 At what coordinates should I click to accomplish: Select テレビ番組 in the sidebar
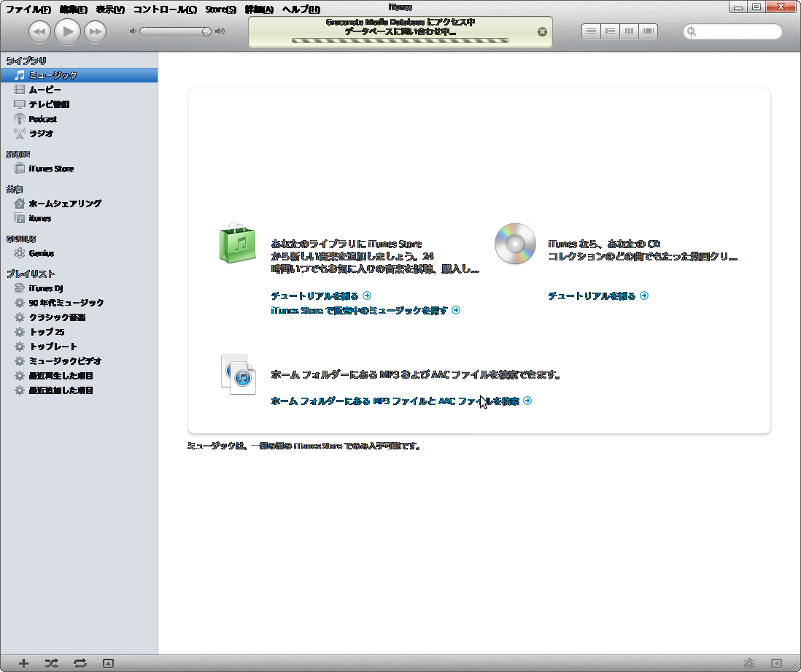pyautogui.click(x=79, y=104)
